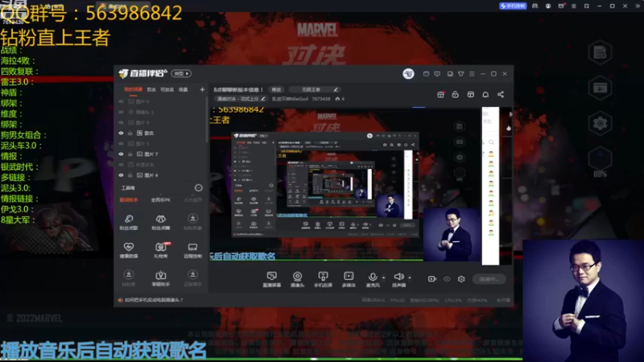Toggle the preview eye icon in bottom bar
This screenshot has width=644, height=362.
click(x=447, y=279)
